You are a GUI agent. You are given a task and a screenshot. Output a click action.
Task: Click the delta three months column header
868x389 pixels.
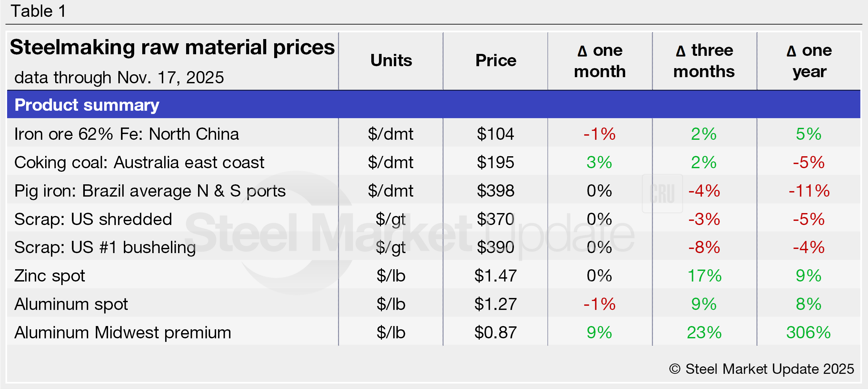704,61
